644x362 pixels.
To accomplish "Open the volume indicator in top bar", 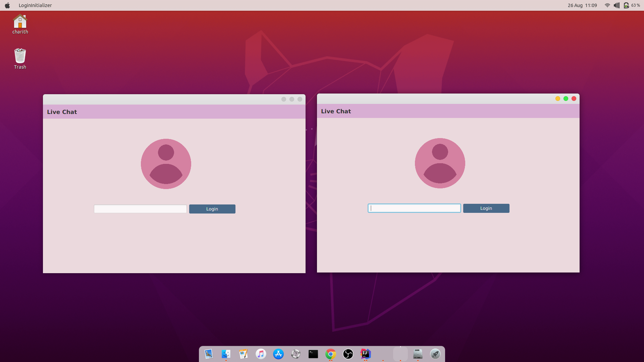I will click(x=616, y=5).
